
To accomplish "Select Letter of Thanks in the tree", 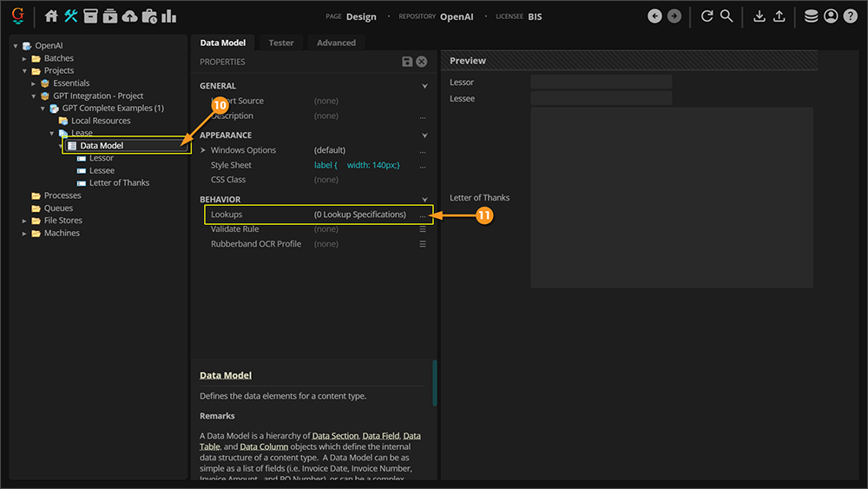I will click(x=119, y=183).
